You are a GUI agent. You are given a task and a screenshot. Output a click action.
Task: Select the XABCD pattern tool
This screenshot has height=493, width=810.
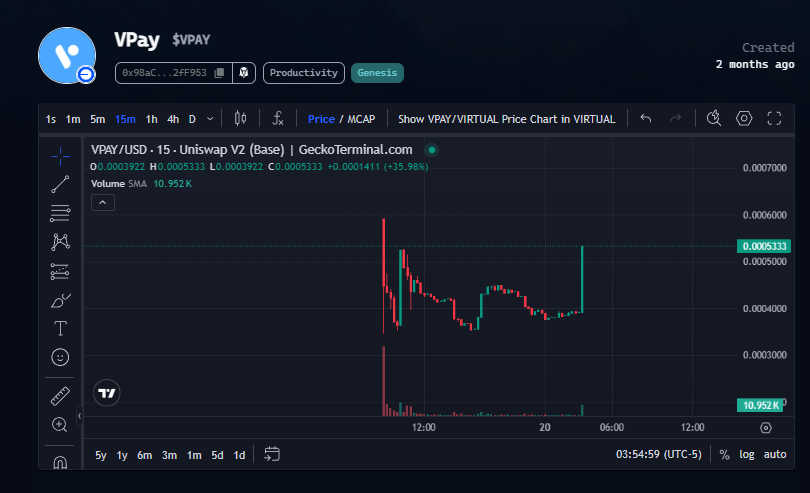60,242
